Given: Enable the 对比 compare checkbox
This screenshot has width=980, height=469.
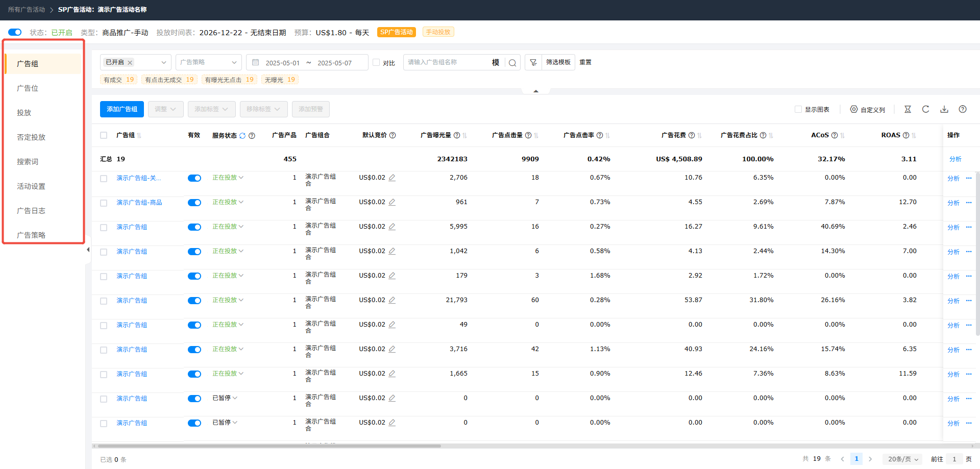Looking at the screenshot, I should click(376, 62).
